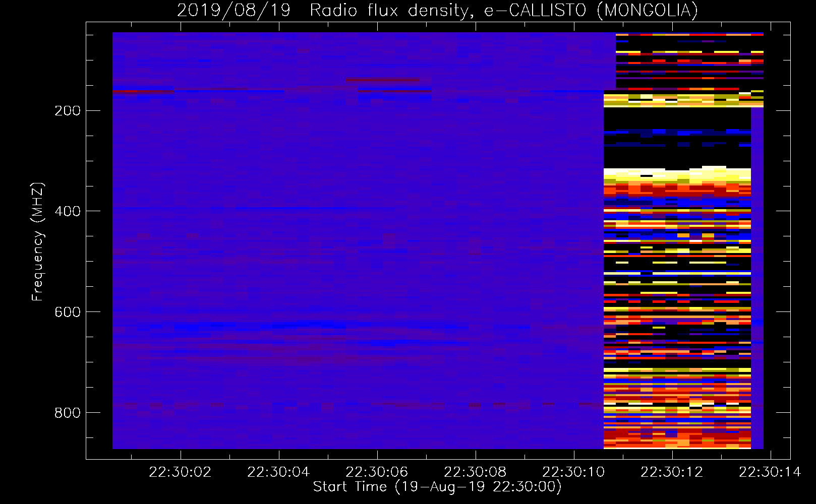Viewport: 816px width, 504px height.
Task: Click the 22:30:06 time tick label
Action: (377, 472)
